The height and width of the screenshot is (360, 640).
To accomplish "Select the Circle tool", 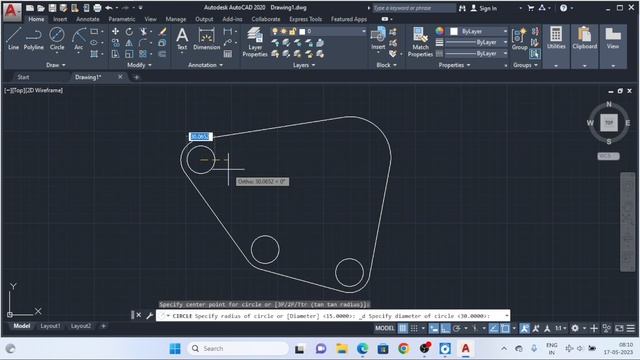I will 57,39.
